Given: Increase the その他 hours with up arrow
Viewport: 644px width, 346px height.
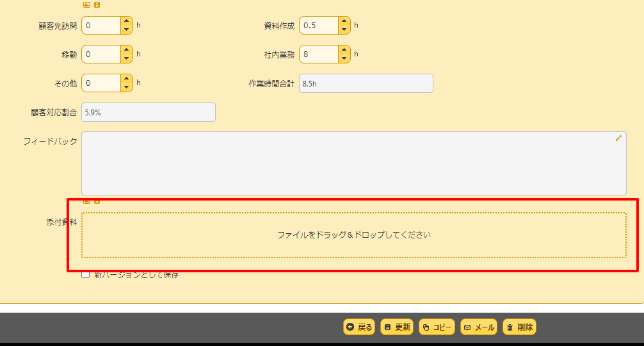Looking at the screenshot, I should pyautogui.click(x=127, y=78).
